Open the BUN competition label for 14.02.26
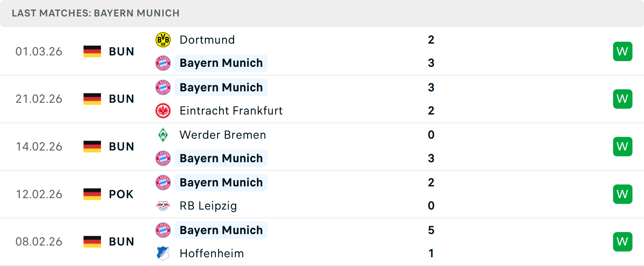The height and width of the screenshot is (266, 644). [121, 146]
